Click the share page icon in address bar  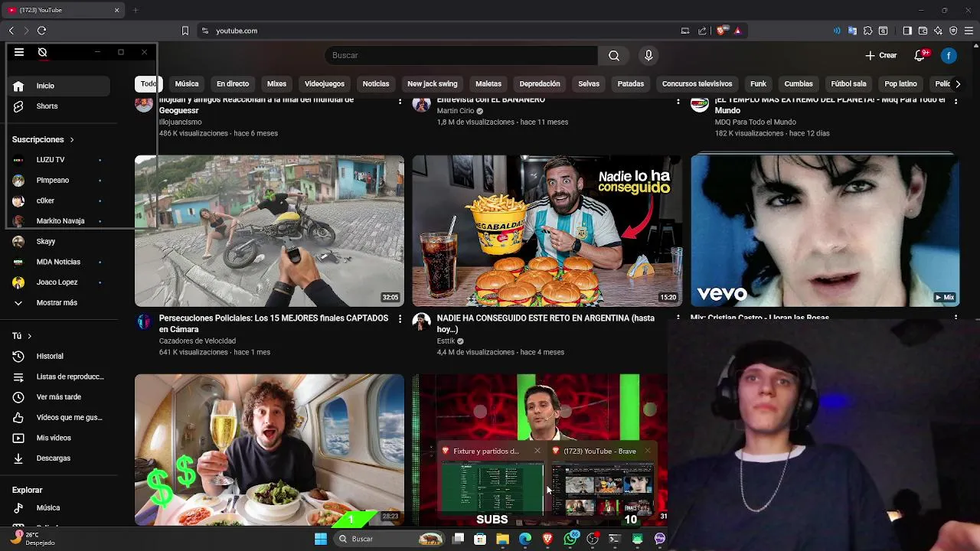click(702, 31)
